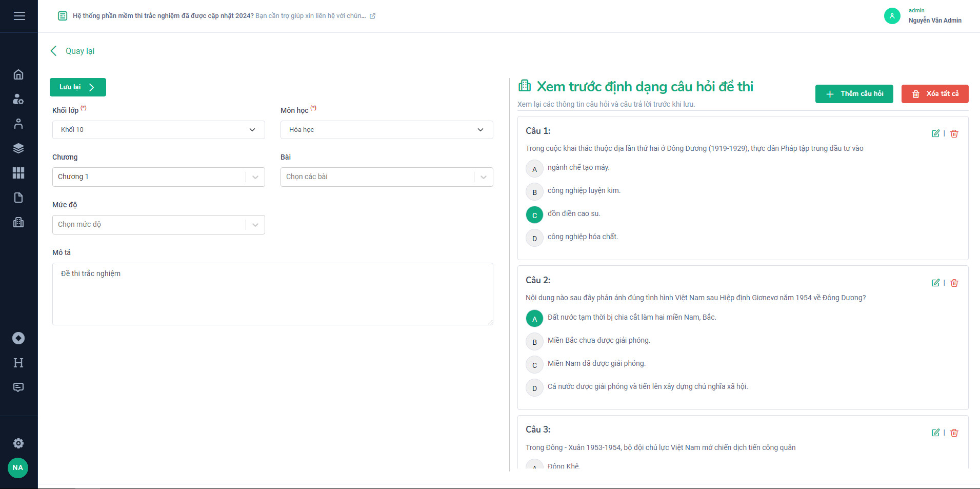Click the Lưu lại save button
This screenshot has width=980, height=489.
click(78, 87)
